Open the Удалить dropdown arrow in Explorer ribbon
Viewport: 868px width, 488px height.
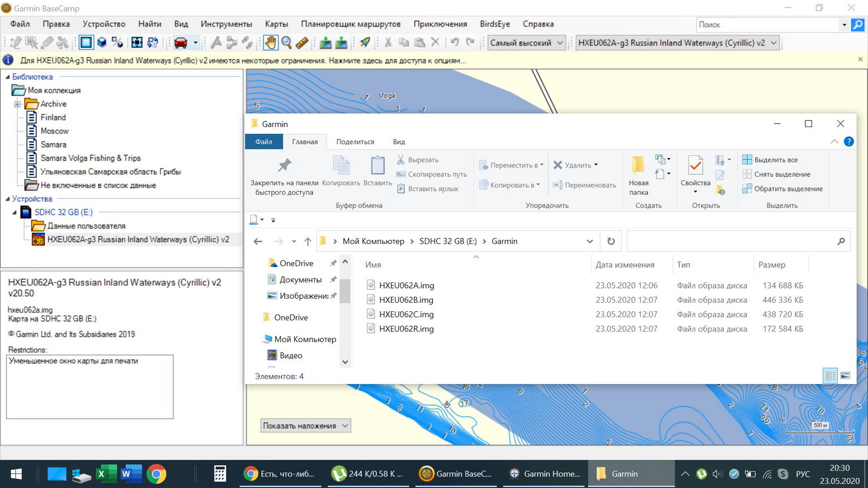pos(596,165)
